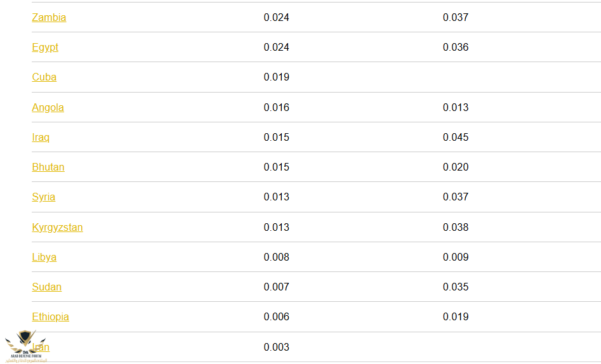
Task: Open the Ethiopia link
Action: click(x=50, y=317)
